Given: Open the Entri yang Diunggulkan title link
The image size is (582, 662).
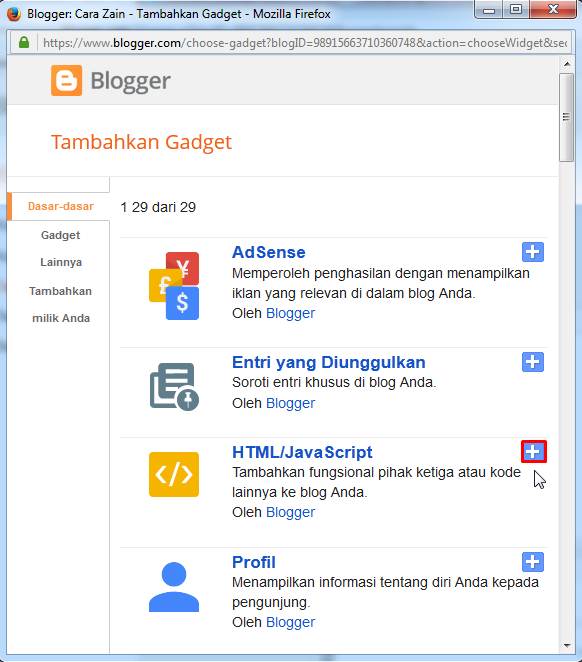Looking at the screenshot, I should [x=328, y=362].
